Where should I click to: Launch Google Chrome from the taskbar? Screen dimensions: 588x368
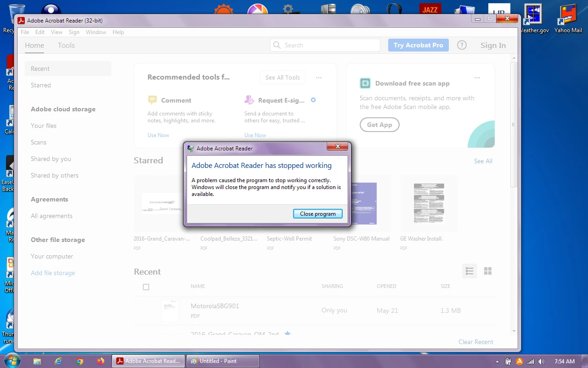[79, 361]
